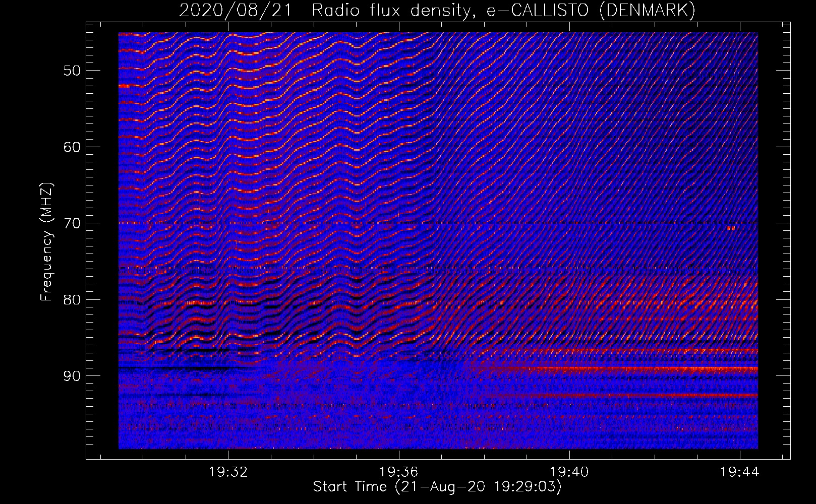Click the 70 MHz frequency tick label
Screen dimensions: 816x504
72,223
